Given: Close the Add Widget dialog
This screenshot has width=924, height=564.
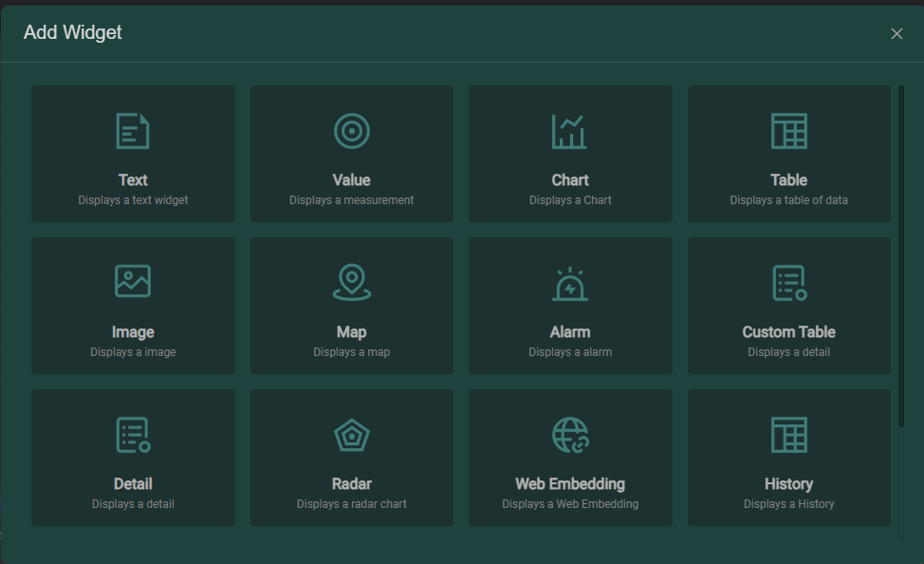Looking at the screenshot, I should [896, 34].
